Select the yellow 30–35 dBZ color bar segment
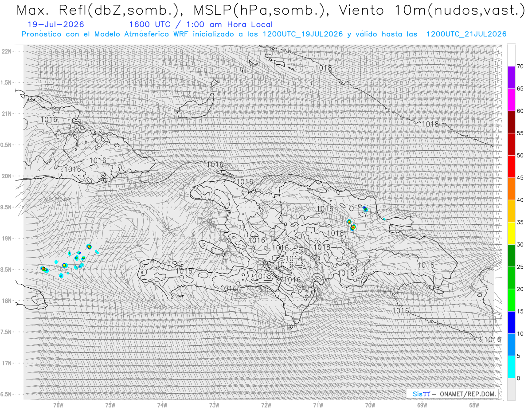This screenshot has width=532, height=411. click(x=511, y=233)
